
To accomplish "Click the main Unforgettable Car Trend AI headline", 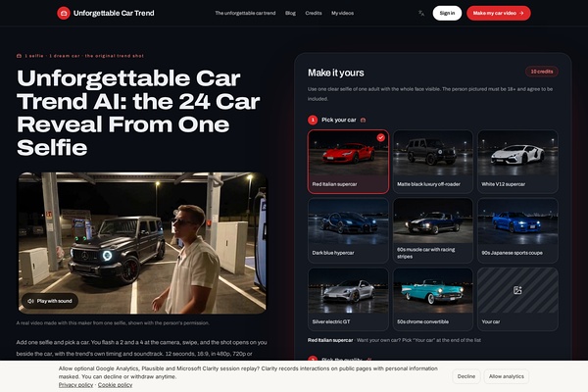I will click(x=138, y=113).
